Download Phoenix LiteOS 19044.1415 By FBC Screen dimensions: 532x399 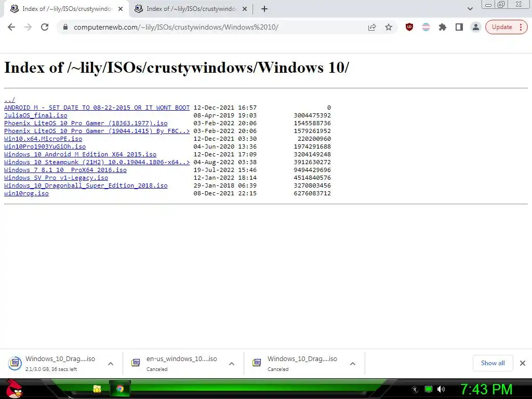click(97, 131)
